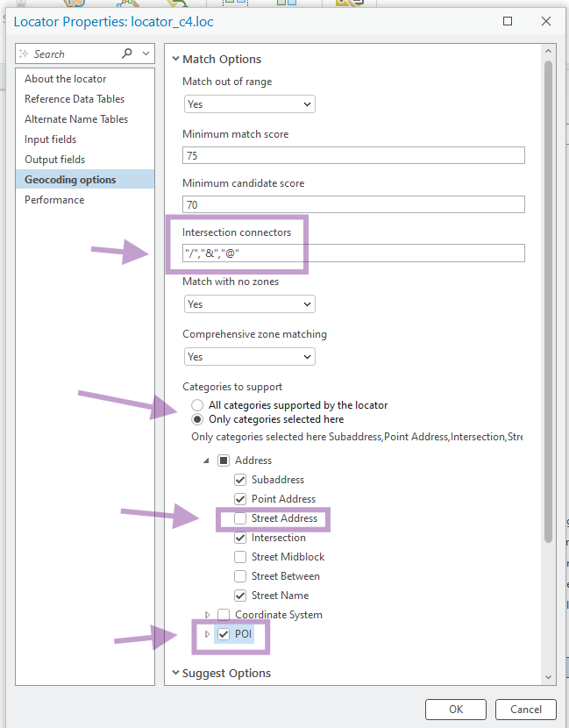This screenshot has height=728, width=569.
Task: Open the Match out of range dropdown
Action: (x=249, y=104)
